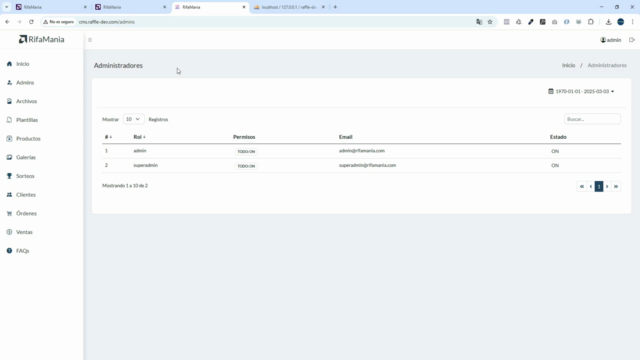Click Inicio breadcrumb link
The image size is (640, 360).
pos(568,65)
